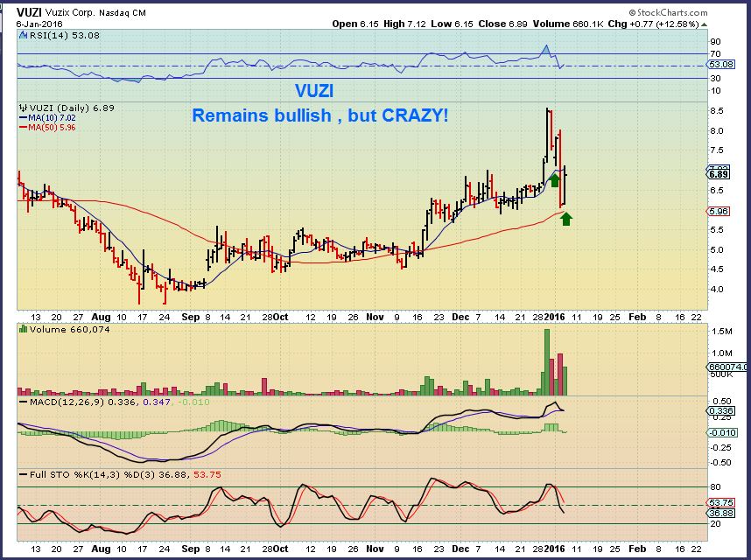This screenshot has width=751, height=560.
Task: Click the VUZI (Daily) legend candlestick marker
Action: [x=22, y=108]
